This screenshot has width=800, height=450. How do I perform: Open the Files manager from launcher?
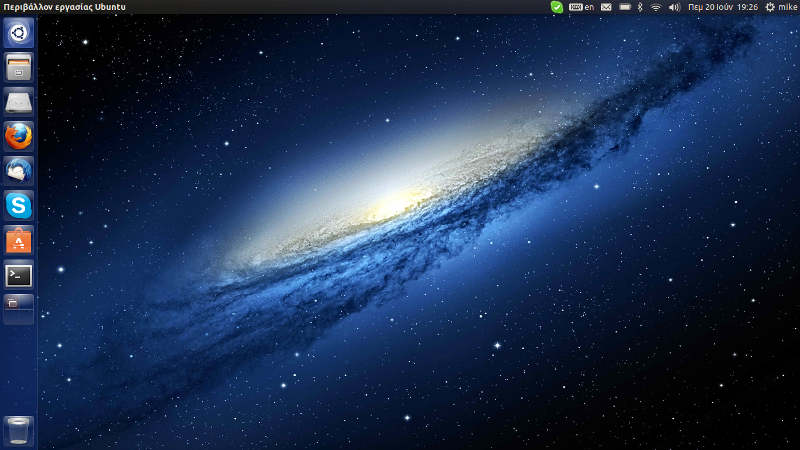[x=19, y=68]
